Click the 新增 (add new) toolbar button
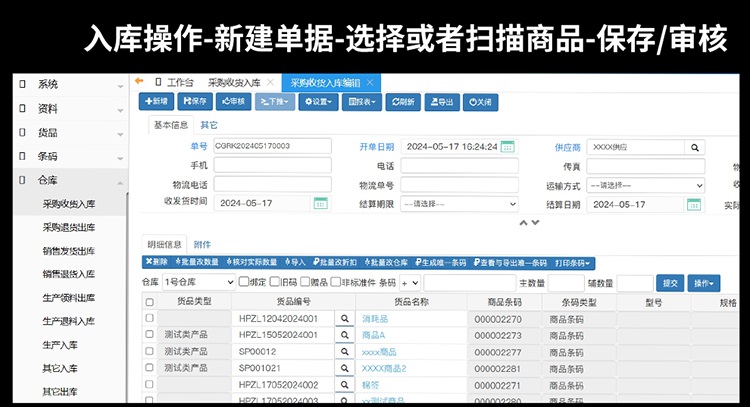 click(156, 101)
